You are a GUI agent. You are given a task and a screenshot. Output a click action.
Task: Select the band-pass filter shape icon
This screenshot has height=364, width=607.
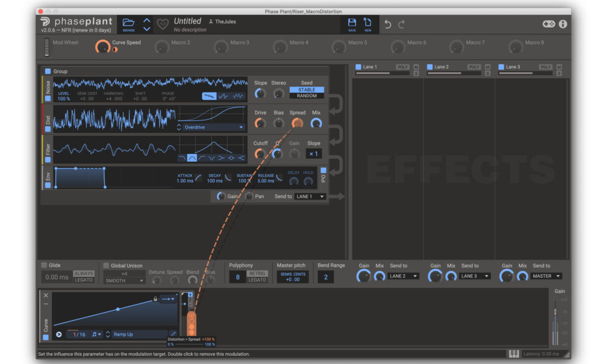coord(191,158)
